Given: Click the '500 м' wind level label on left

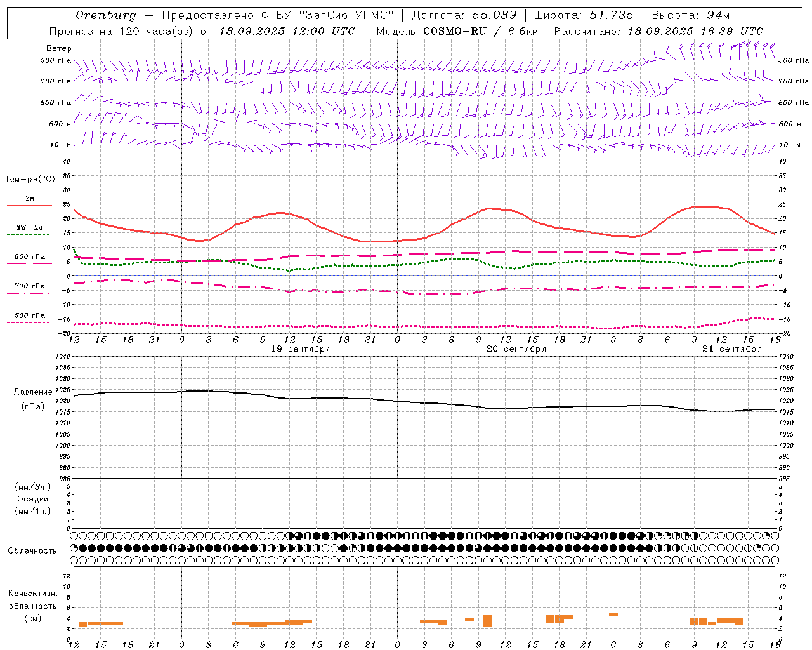Looking at the screenshot, I should click(x=60, y=124).
